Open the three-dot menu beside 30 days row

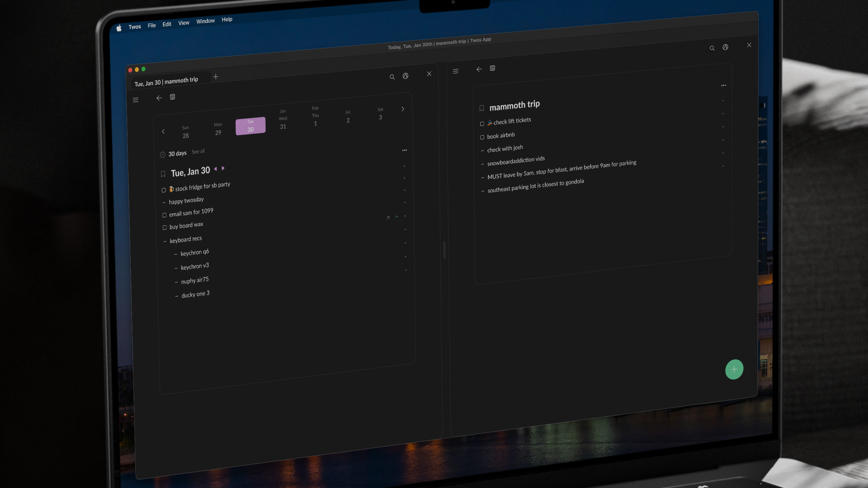coord(404,150)
